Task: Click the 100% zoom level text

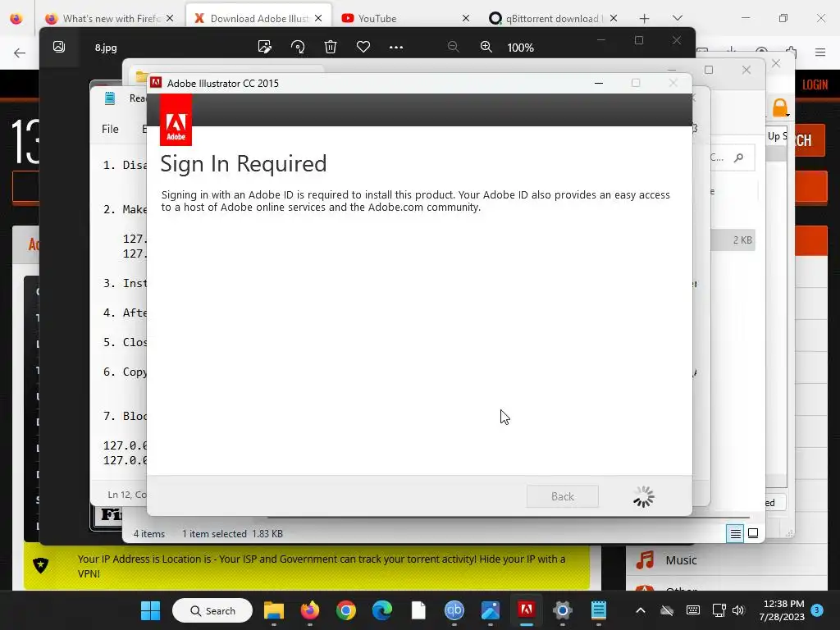Action: pos(520,48)
